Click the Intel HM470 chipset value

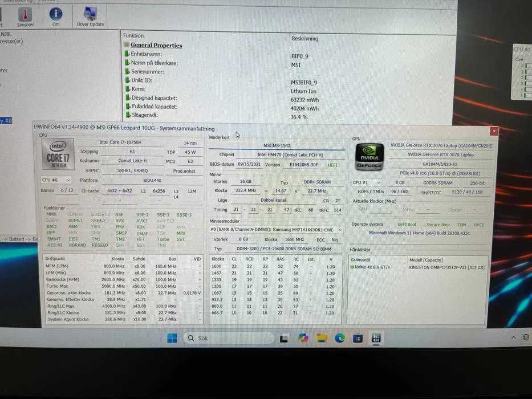(290, 154)
